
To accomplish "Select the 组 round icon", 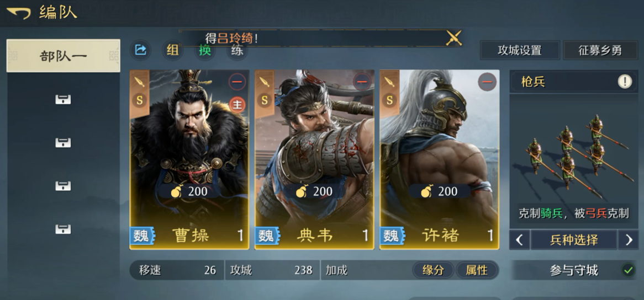I will (x=172, y=50).
